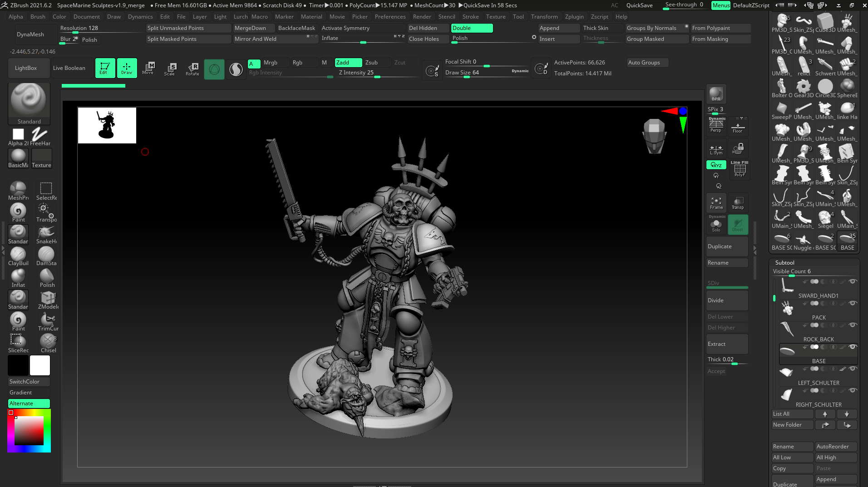Image resolution: width=868 pixels, height=487 pixels.
Task: Select the ZModeler brush
Action: (x=48, y=300)
